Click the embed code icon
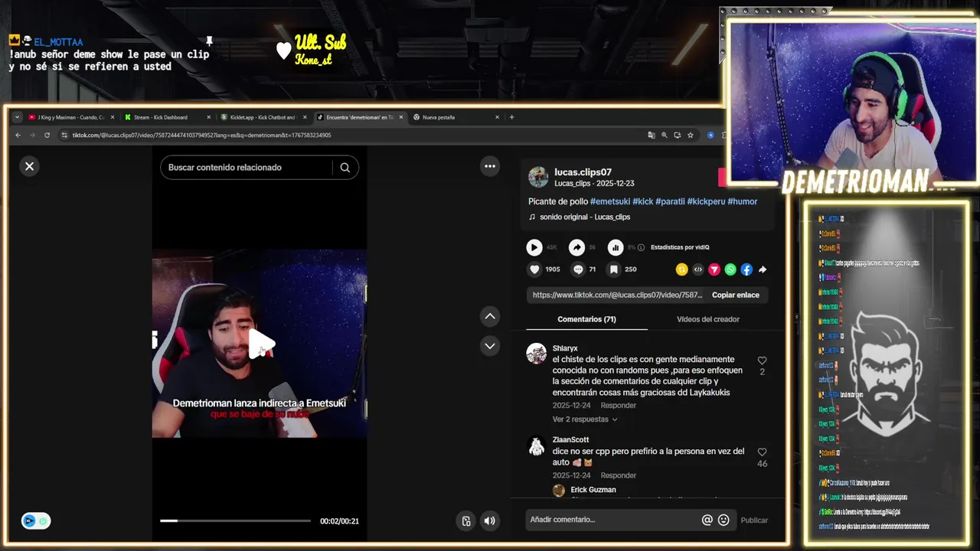Viewport: 980px width, 551px height. pos(697,269)
